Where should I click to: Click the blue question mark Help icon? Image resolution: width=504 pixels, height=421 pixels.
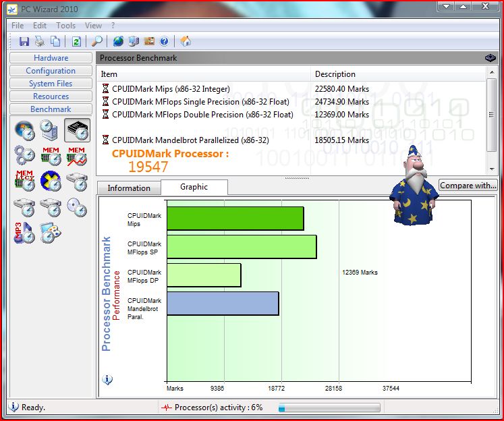164,41
